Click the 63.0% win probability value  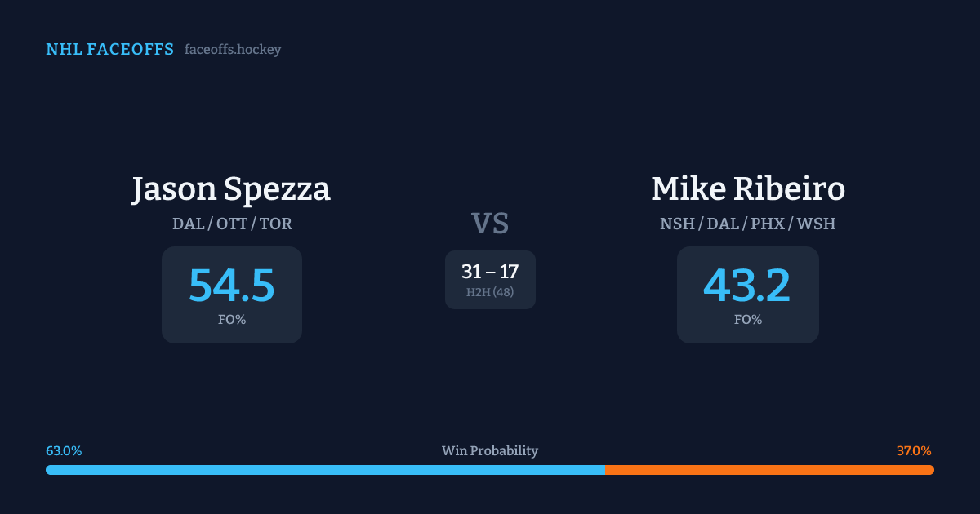pos(64,451)
